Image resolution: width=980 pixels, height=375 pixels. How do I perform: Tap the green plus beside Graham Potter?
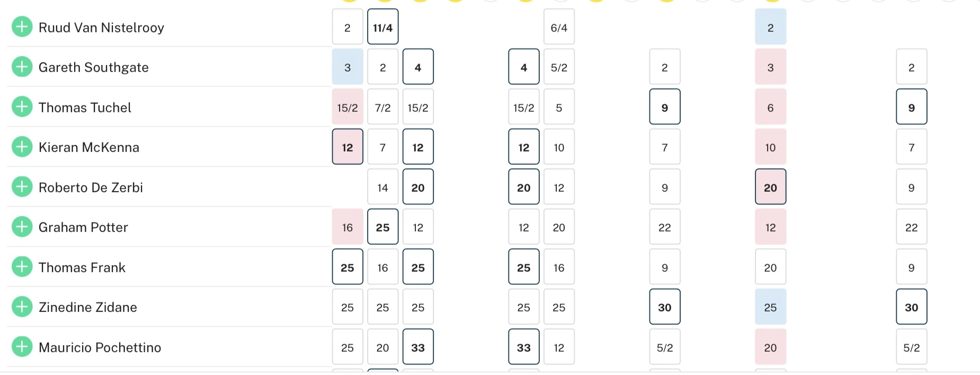(x=22, y=227)
